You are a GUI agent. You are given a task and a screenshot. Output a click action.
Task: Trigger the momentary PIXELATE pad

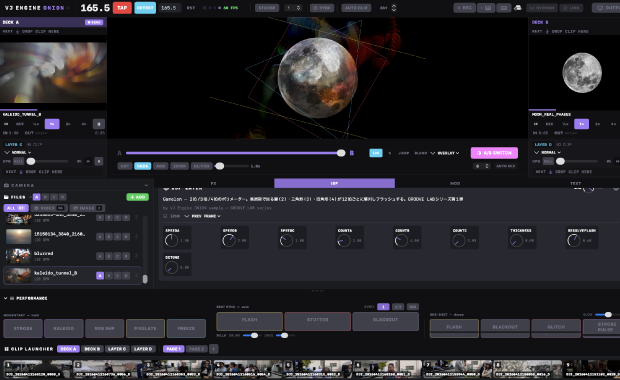[145, 328]
